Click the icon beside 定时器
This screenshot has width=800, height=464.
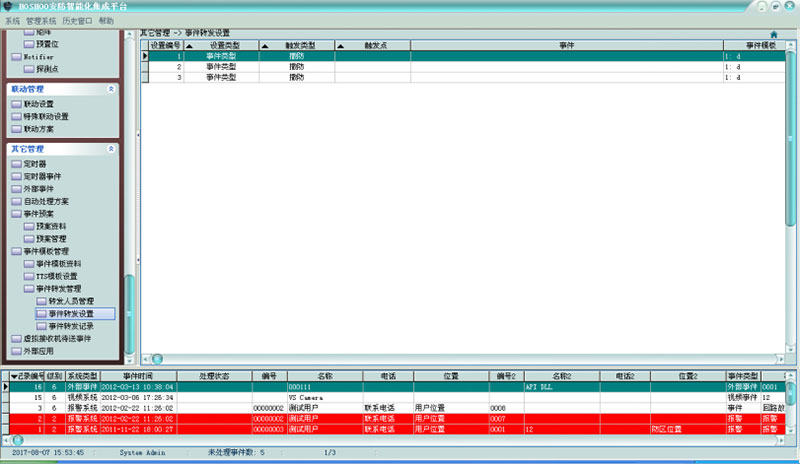click(x=16, y=163)
